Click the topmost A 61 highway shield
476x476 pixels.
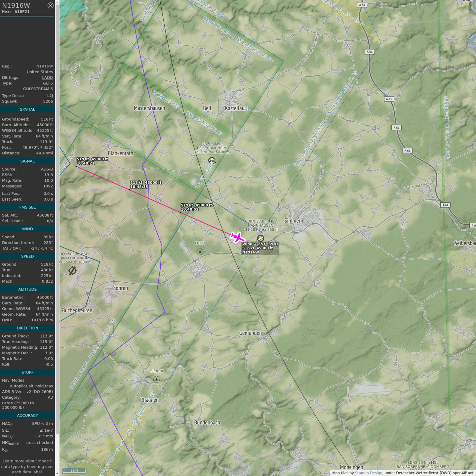pyautogui.click(x=362, y=5)
